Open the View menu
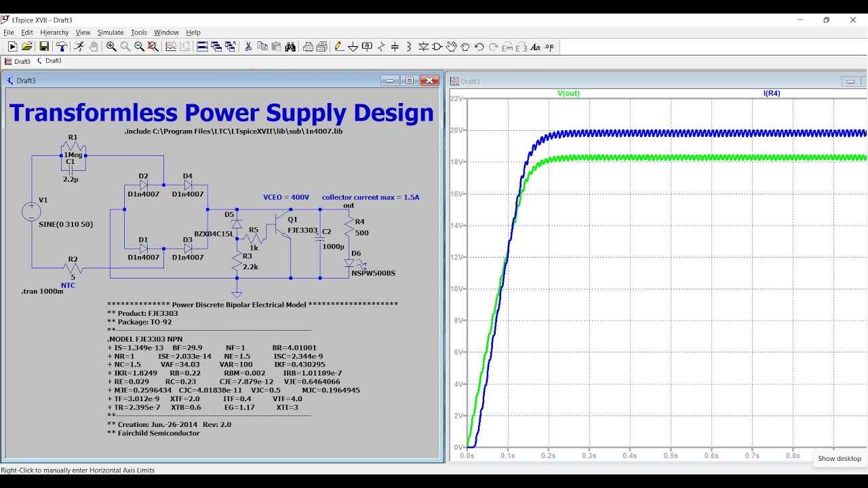Viewport: 868px width, 488px height. click(x=83, y=33)
